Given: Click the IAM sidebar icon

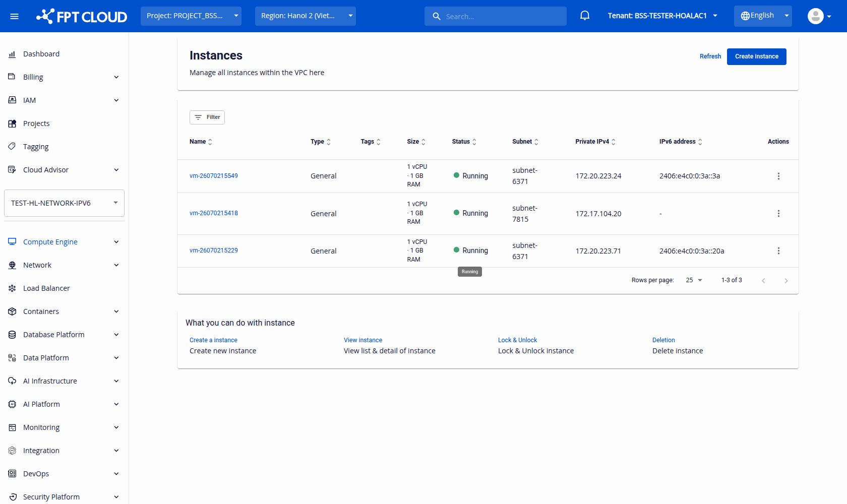Looking at the screenshot, I should click(x=12, y=100).
